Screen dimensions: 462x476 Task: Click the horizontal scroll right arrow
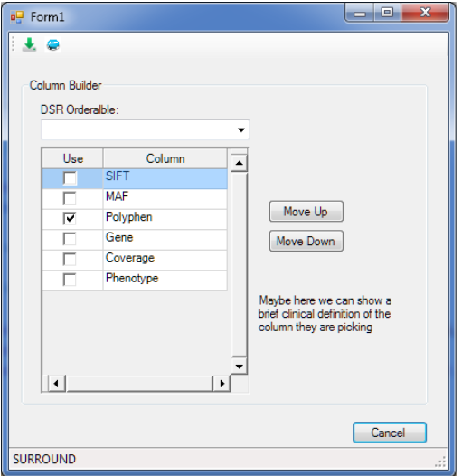[222, 384]
